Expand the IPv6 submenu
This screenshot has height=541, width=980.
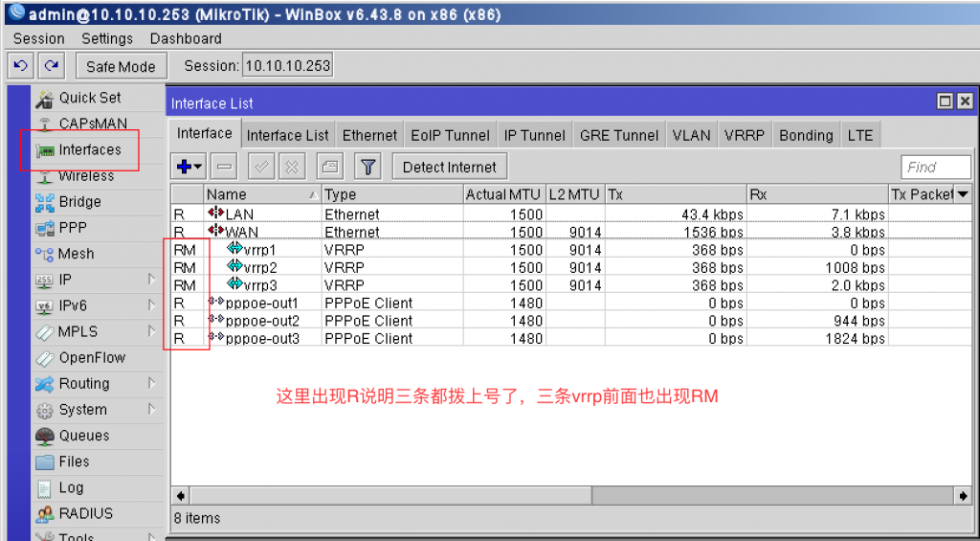(x=152, y=305)
